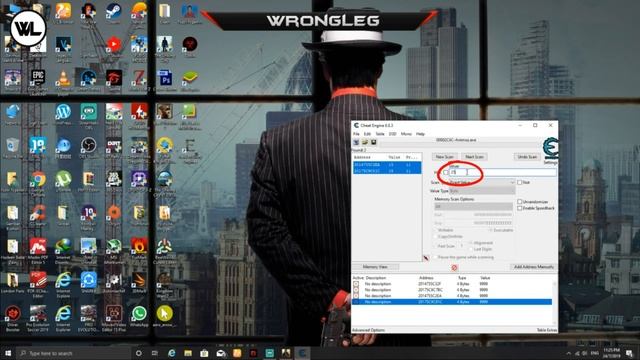This screenshot has height=360, width=640.
Task: Open Microsoft Store from the taskbar
Action: pyautogui.click(x=204, y=353)
